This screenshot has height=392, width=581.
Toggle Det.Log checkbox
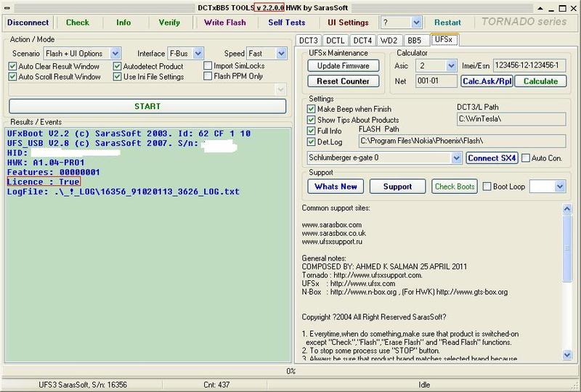pos(312,142)
